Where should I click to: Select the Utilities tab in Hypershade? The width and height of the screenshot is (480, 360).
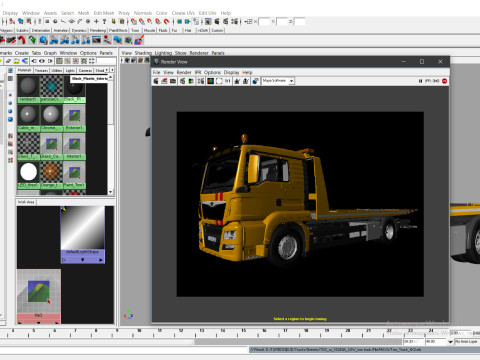point(57,70)
